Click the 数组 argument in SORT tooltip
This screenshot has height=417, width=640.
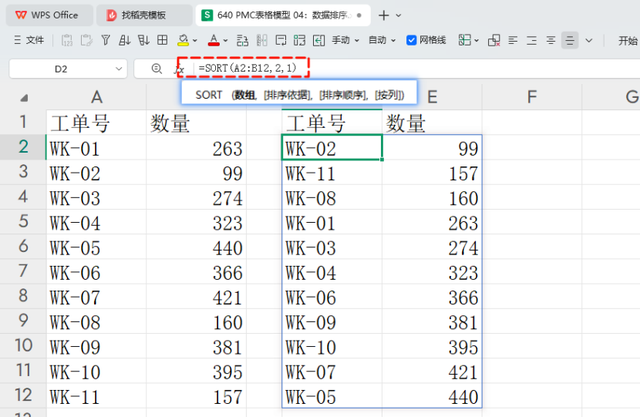(244, 95)
